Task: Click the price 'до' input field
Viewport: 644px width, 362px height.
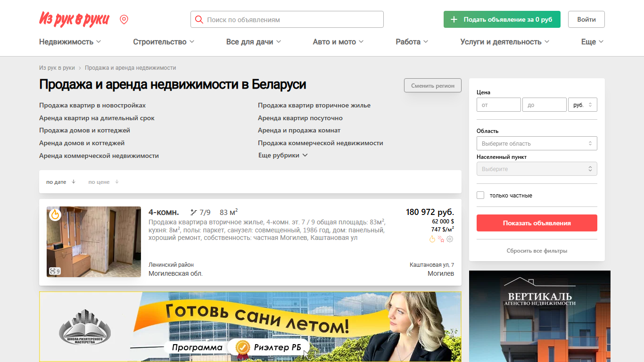Action: click(545, 105)
